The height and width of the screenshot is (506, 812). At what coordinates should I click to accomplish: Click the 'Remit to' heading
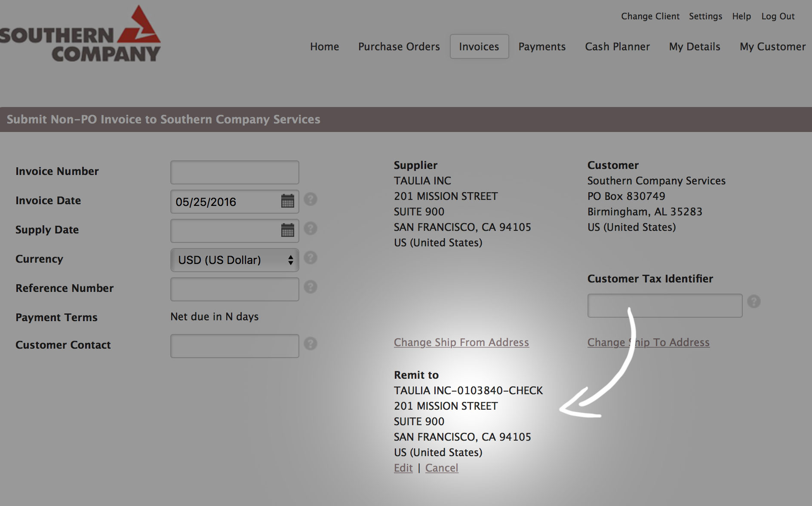416,375
